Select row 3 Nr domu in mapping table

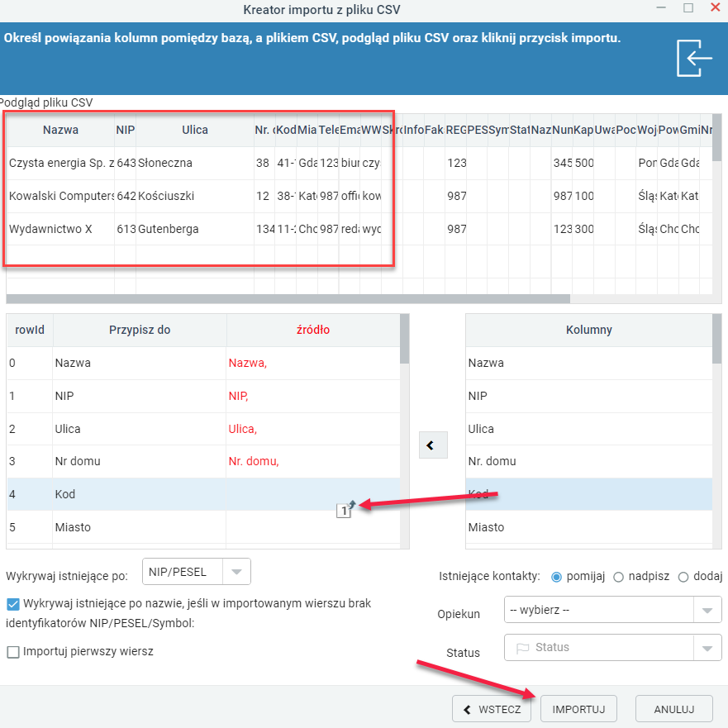click(x=203, y=461)
